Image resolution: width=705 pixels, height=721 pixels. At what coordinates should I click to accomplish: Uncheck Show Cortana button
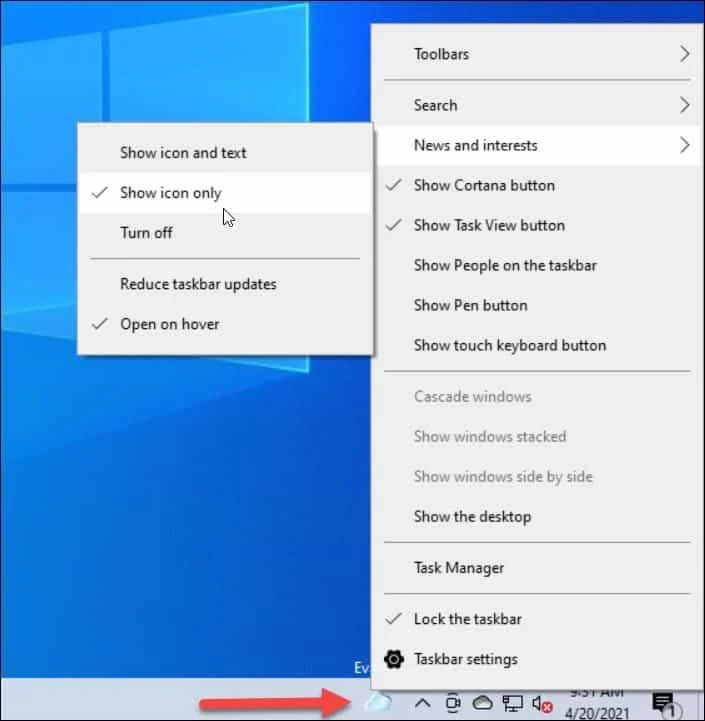(537, 185)
